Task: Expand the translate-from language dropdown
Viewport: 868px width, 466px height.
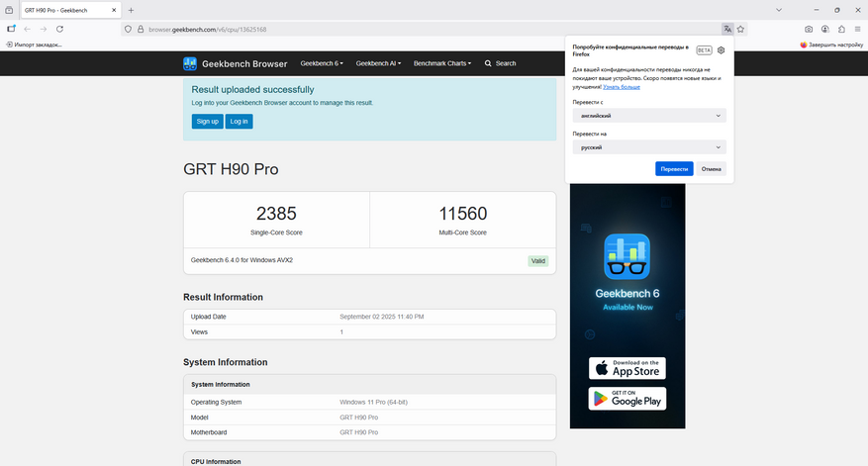Action: click(649, 116)
